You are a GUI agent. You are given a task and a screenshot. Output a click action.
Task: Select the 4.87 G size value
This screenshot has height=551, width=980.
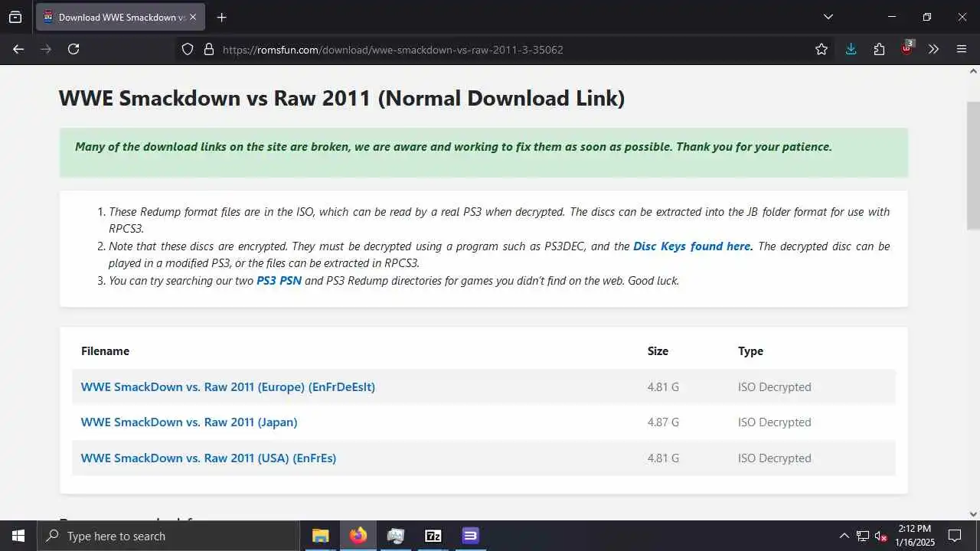(663, 422)
